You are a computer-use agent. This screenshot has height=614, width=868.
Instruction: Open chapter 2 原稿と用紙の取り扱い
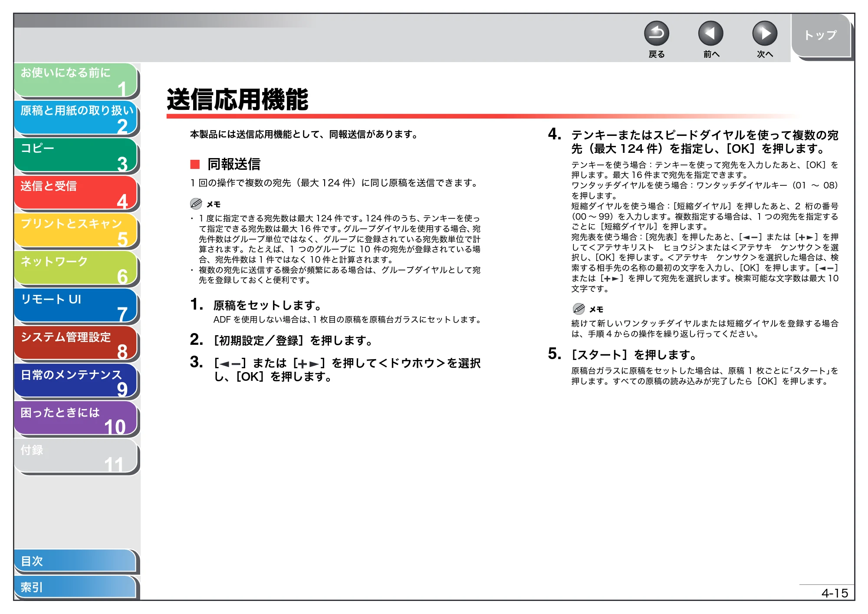coord(76,118)
